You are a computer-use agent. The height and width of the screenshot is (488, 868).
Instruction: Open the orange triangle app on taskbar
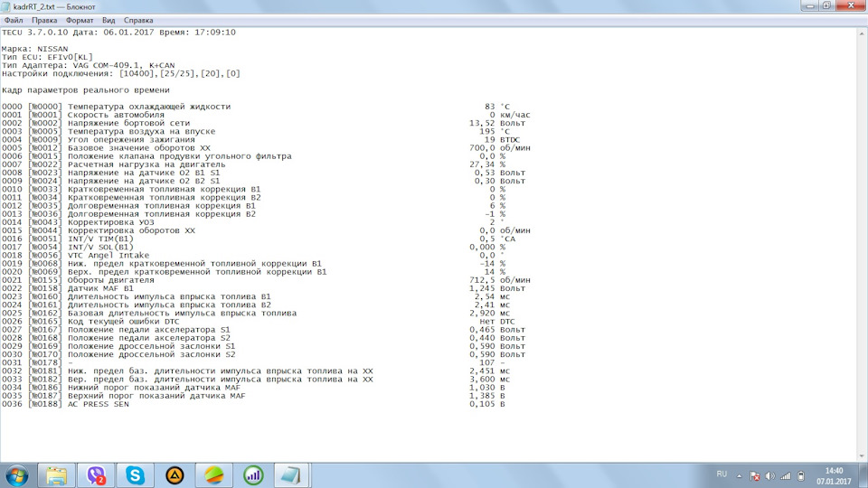(x=175, y=476)
